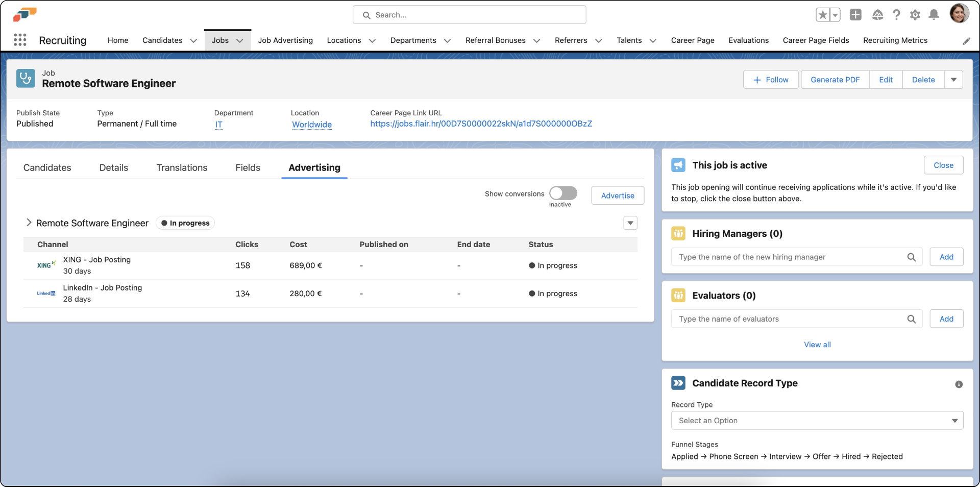980x487 pixels.
Task: Open the Career Page Link URL
Action: coord(481,124)
